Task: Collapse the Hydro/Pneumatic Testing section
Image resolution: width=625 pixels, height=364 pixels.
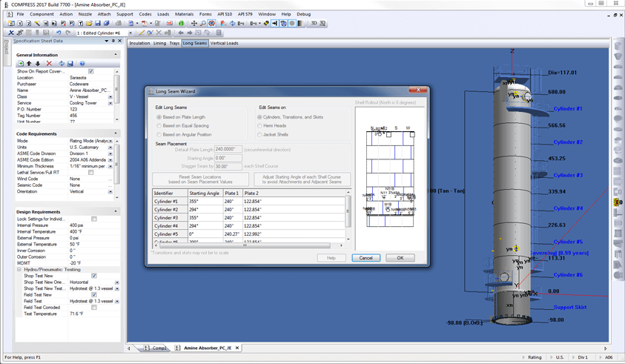Action: point(19,270)
